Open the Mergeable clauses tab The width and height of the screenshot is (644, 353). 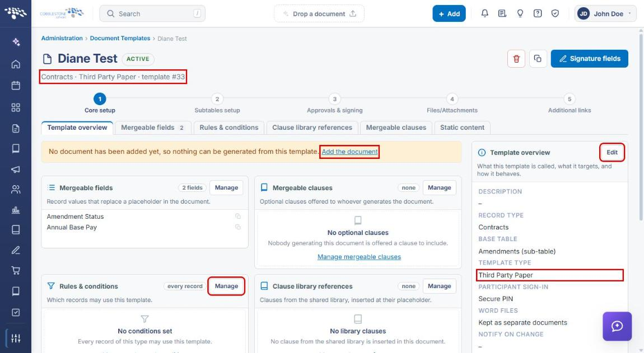point(396,128)
